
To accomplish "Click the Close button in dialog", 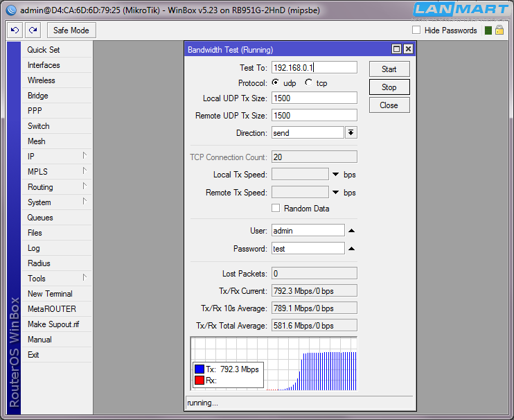I will click(x=389, y=105).
